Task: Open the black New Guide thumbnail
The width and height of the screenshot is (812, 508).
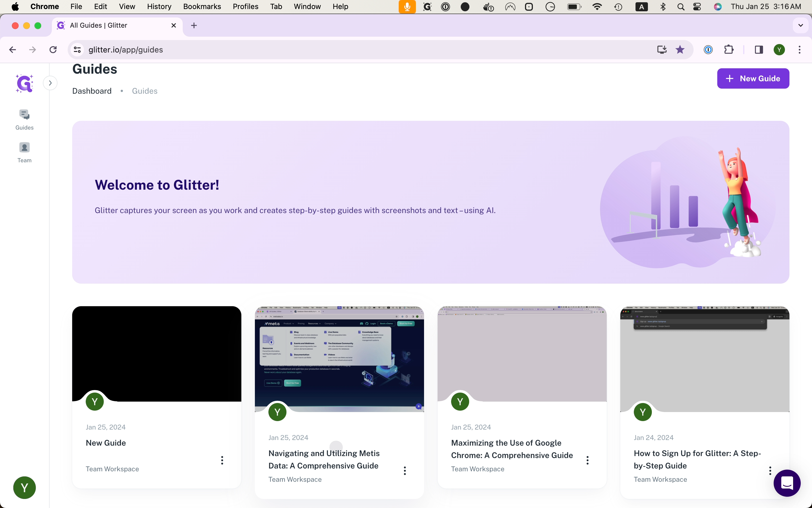Action: tap(157, 353)
